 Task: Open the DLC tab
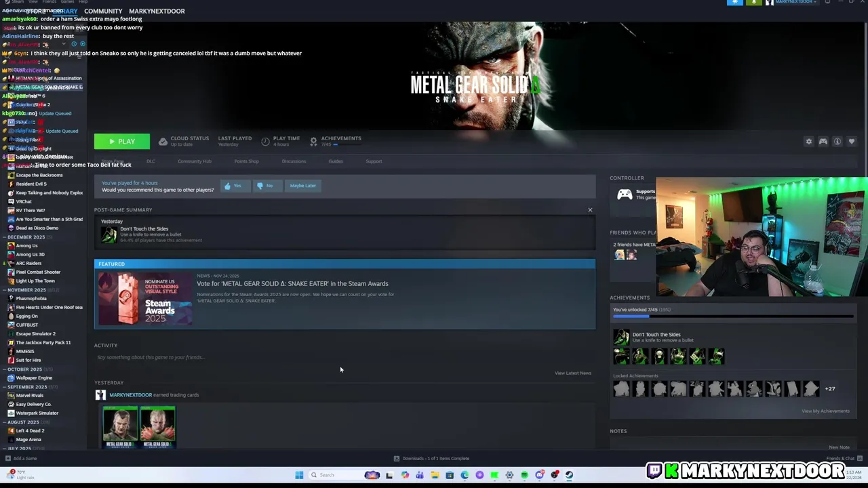click(151, 161)
